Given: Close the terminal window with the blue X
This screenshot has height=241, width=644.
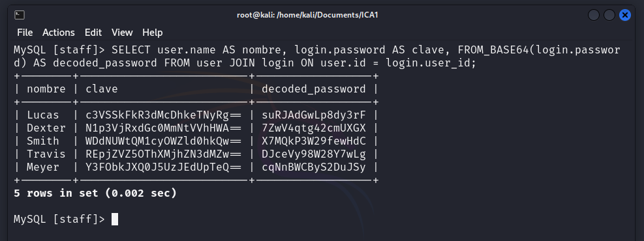Looking at the screenshot, I should (x=624, y=15).
